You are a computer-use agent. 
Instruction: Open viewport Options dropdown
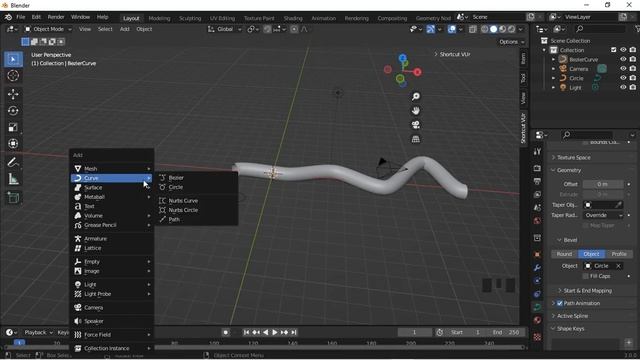click(511, 42)
